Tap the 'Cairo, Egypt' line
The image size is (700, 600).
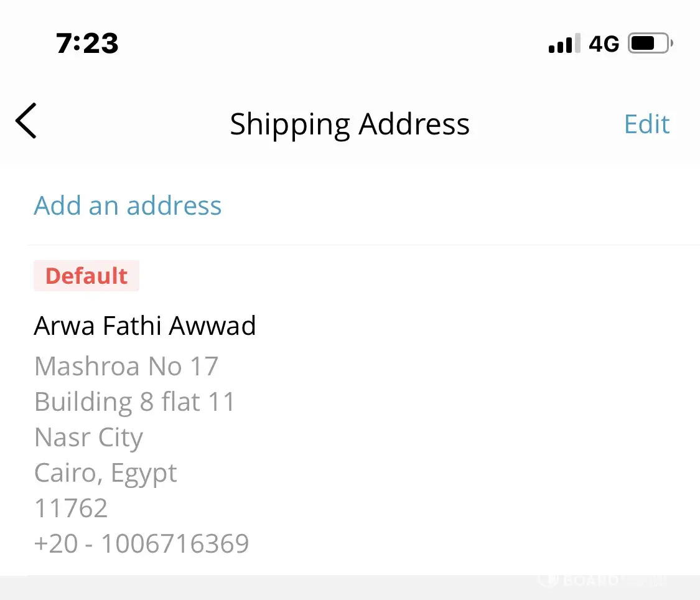(105, 473)
